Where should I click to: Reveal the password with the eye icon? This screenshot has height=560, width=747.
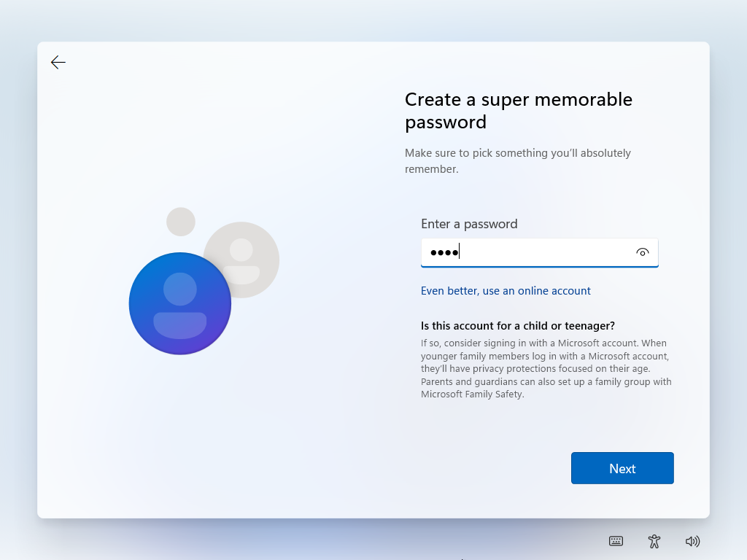[642, 252]
